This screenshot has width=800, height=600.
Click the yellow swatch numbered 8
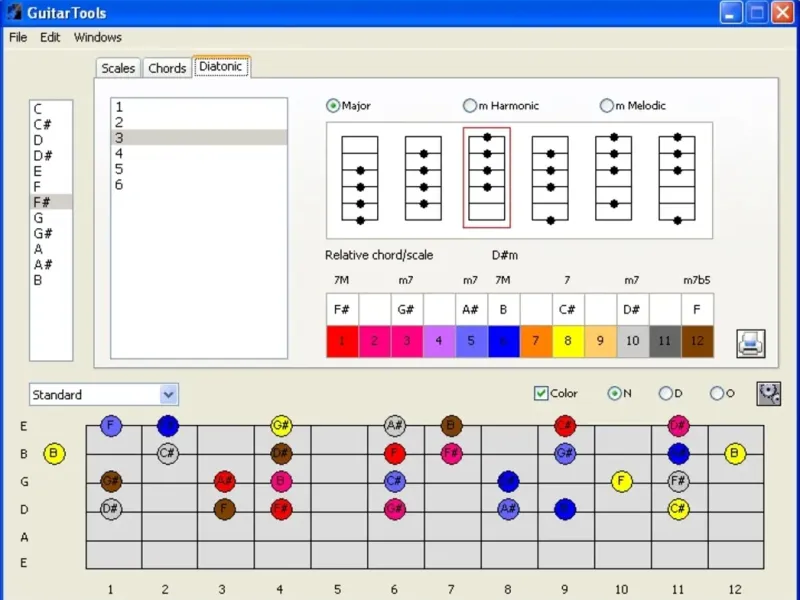click(568, 341)
